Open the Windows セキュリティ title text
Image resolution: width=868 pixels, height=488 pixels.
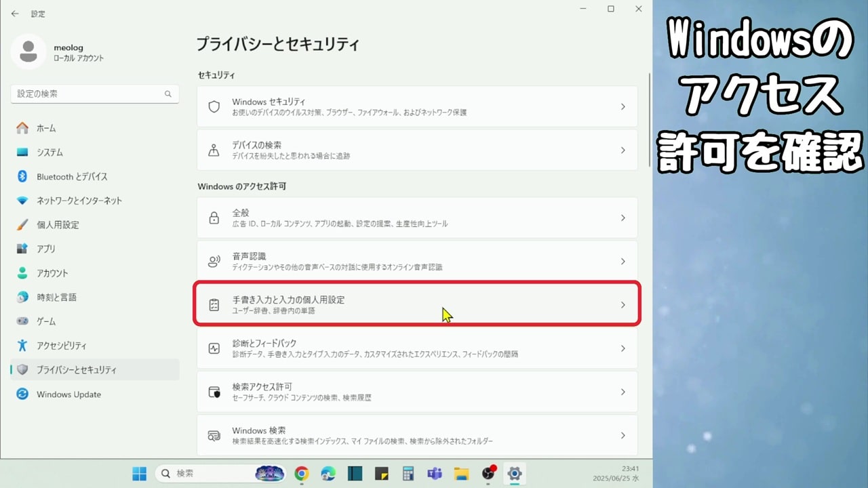[x=269, y=102]
